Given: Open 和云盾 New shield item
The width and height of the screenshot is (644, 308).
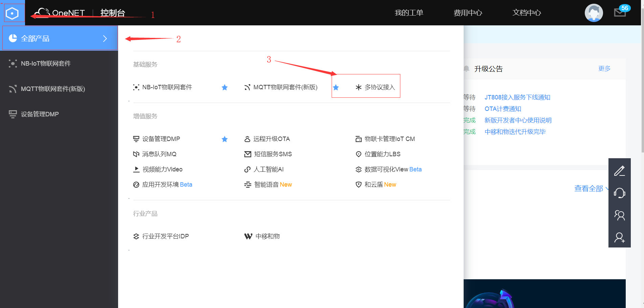Looking at the screenshot, I should coord(376,185).
